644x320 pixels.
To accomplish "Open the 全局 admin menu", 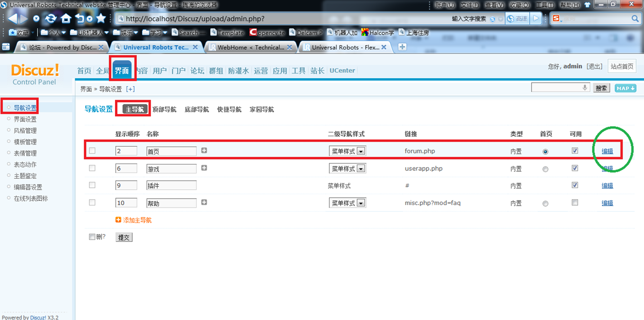I will click(103, 71).
